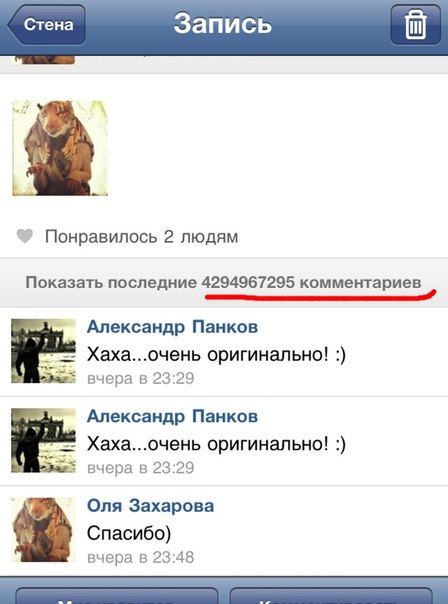
Task: Expand 'Показать последние 4294967295 комментариев'
Action: (224, 283)
